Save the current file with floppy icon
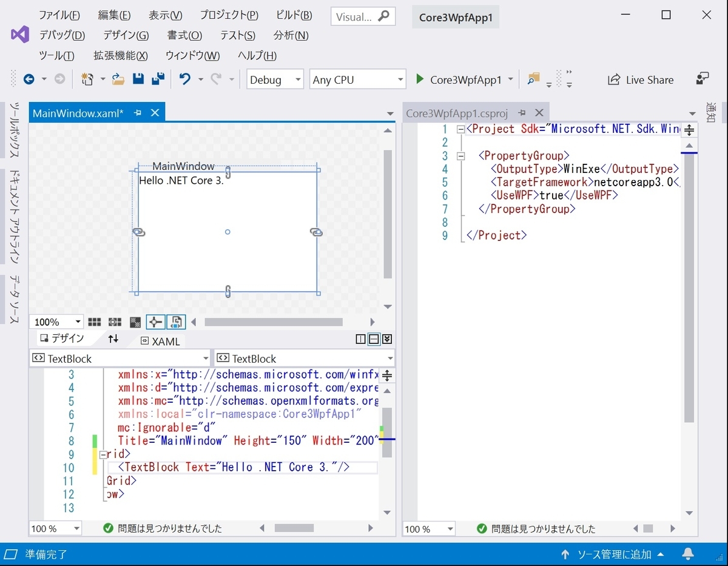728x566 pixels. [x=138, y=79]
